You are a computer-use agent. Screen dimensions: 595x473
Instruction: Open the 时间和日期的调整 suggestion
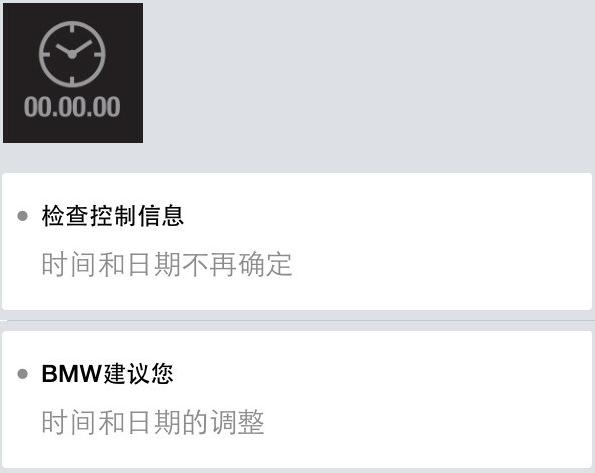point(153,422)
